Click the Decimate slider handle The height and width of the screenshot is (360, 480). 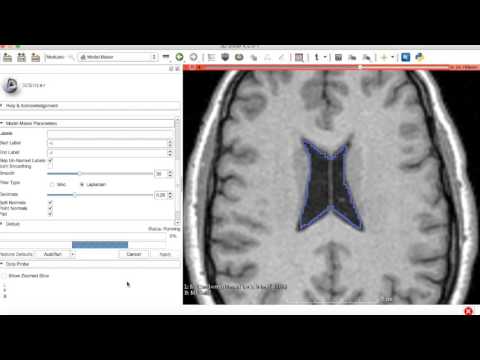pyautogui.click(x=75, y=195)
